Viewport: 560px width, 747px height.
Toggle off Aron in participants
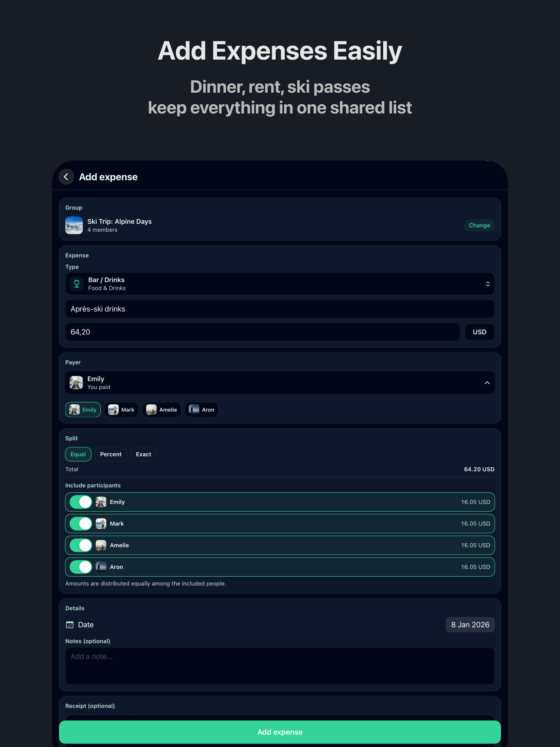tap(81, 567)
